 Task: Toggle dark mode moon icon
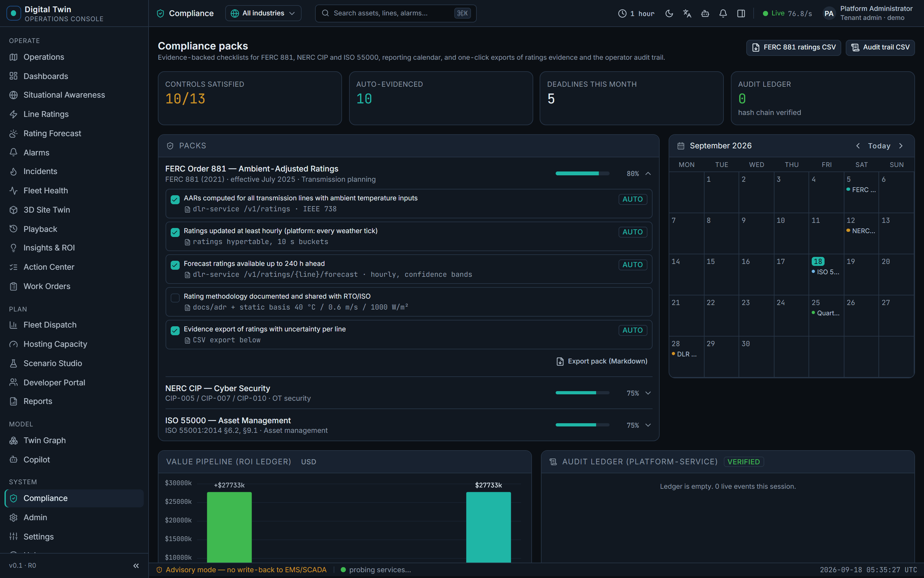click(x=669, y=13)
